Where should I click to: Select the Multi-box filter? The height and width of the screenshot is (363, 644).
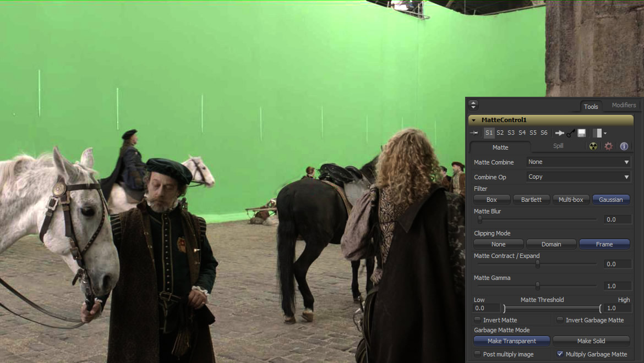pos(571,200)
